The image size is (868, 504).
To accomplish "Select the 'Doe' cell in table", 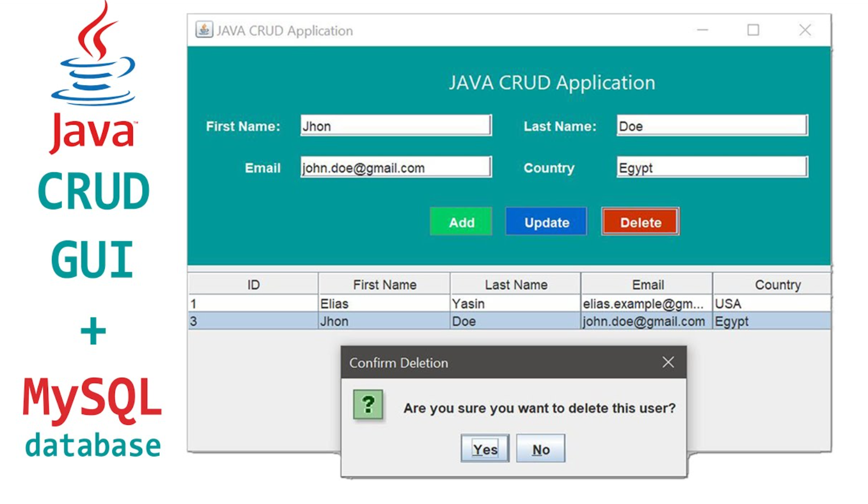I will [x=516, y=321].
